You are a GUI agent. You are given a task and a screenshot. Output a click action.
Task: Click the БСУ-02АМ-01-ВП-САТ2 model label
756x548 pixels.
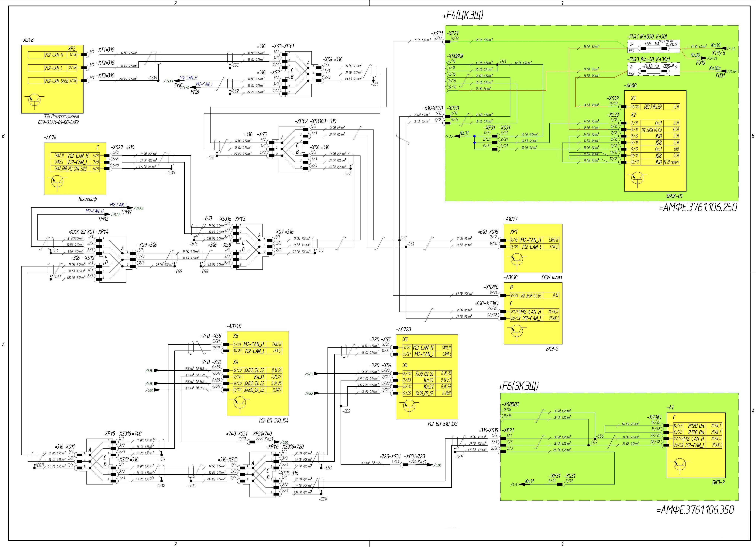point(58,122)
